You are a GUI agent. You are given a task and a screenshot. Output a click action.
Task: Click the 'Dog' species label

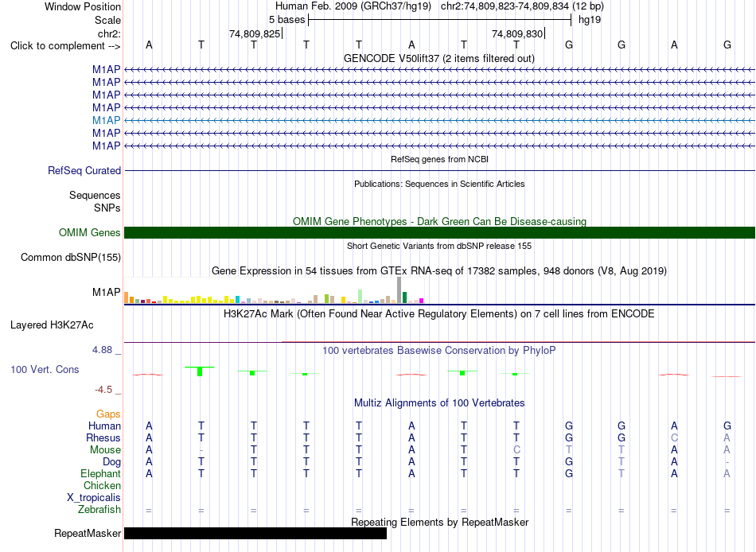(x=111, y=462)
